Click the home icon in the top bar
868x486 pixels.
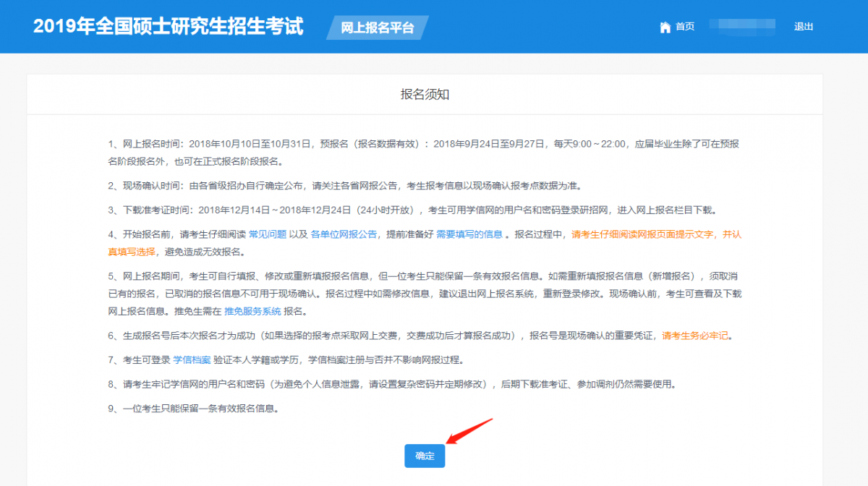point(665,27)
